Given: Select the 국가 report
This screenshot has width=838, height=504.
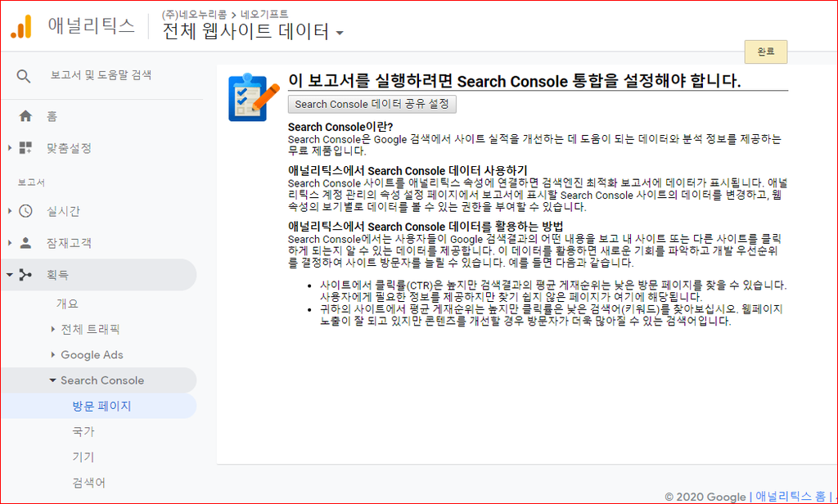Looking at the screenshot, I should (x=83, y=431).
